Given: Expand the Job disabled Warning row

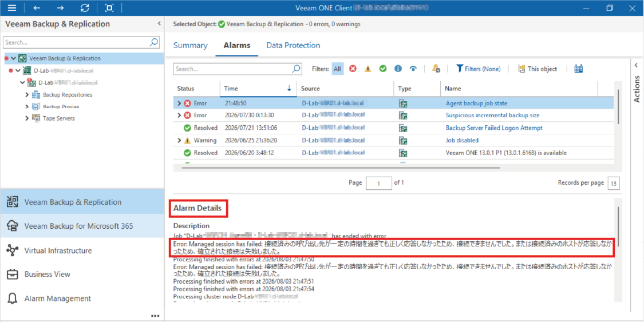Looking at the screenshot, I should (179, 140).
